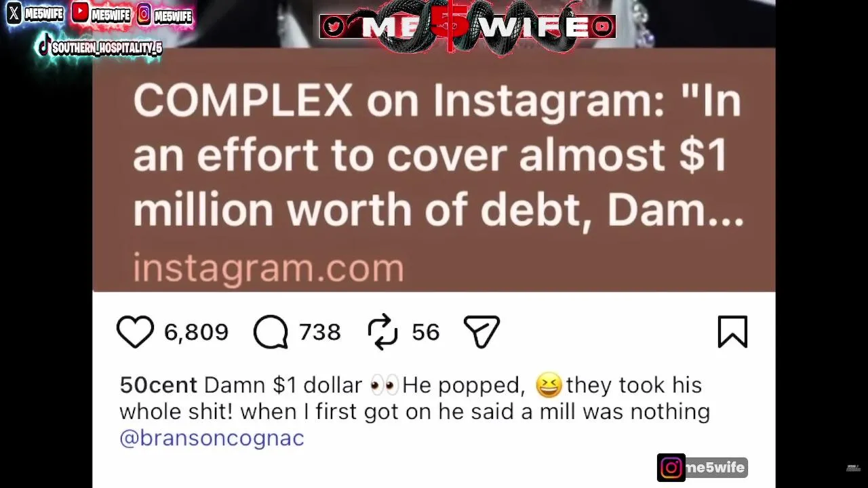Open the 50cent username profile
The image size is (868, 488).
pos(158,385)
